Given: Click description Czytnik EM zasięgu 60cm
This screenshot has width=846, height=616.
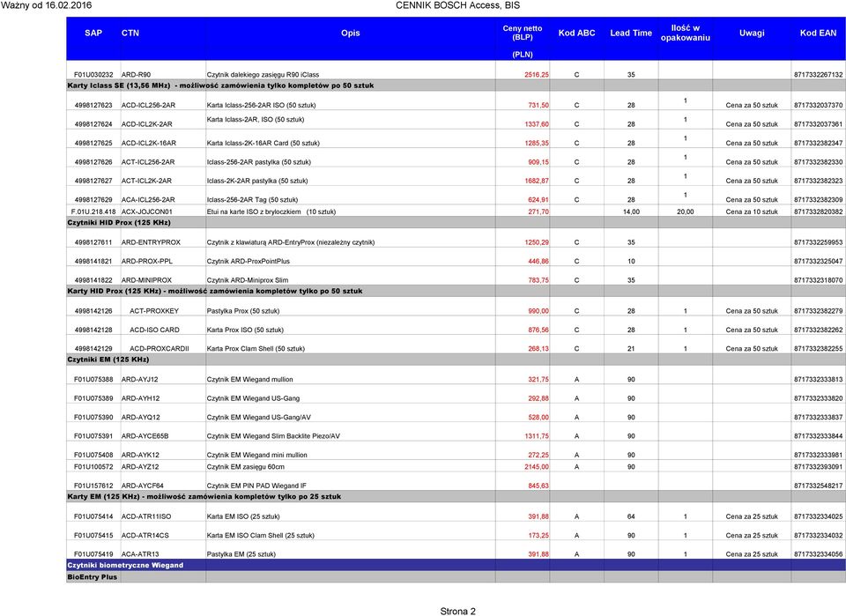Looking at the screenshot, I should [246, 467].
